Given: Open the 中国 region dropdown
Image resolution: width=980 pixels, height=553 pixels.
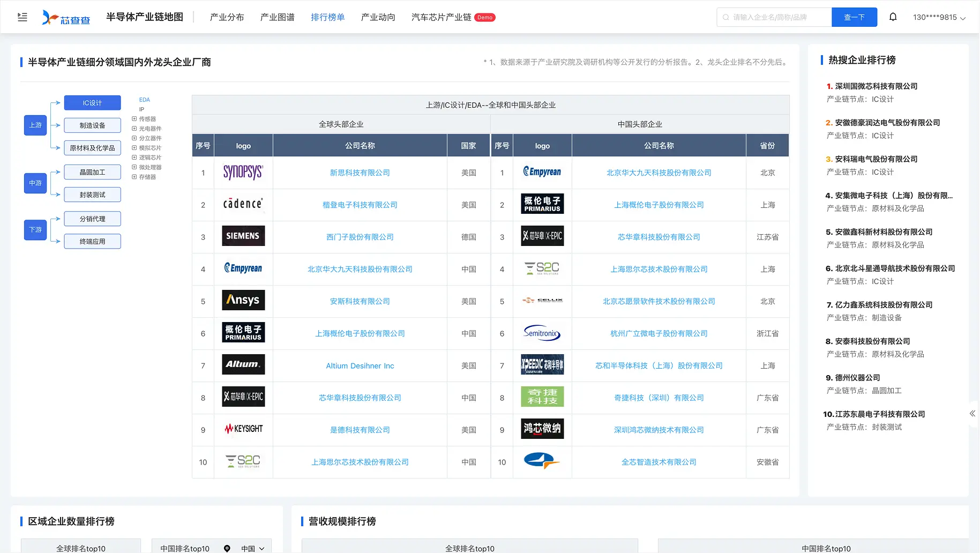Looking at the screenshot, I should coord(252,548).
